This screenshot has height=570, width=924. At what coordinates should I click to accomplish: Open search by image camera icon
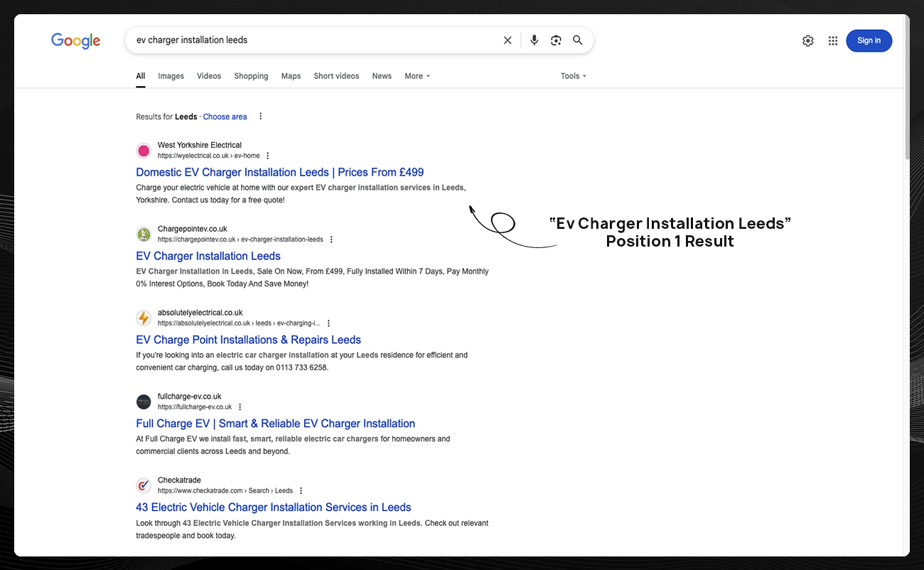pyautogui.click(x=556, y=41)
